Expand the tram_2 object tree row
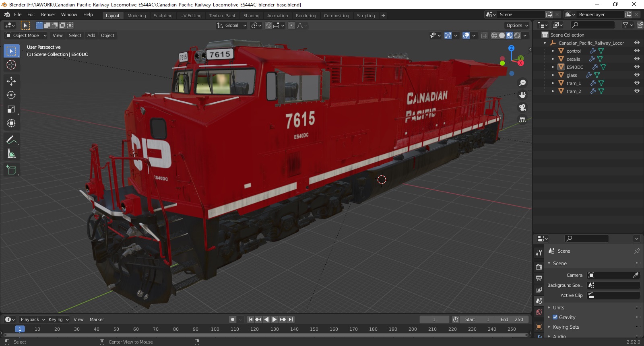The width and height of the screenshot is (644, 346). click(553, 91)
